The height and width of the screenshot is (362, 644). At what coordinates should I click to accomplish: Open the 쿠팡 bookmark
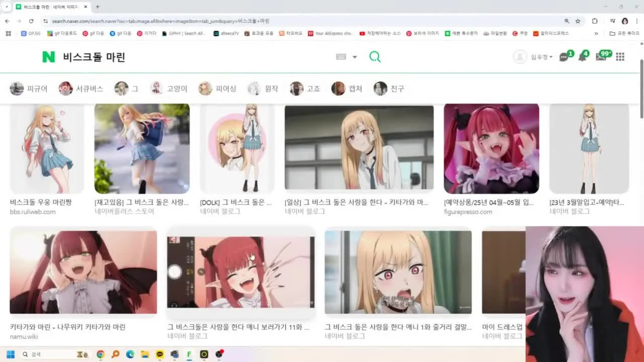pyautogui.click(x=520, y=33)
